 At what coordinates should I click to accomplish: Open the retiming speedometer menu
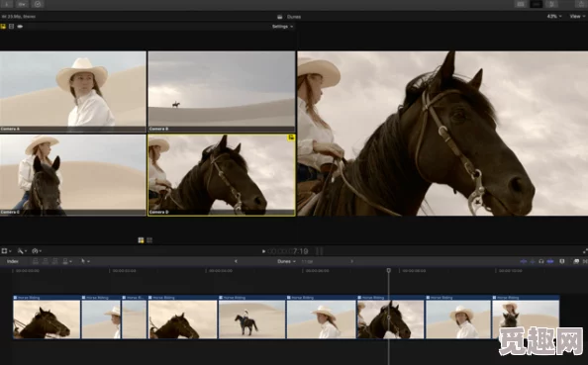(x=37, y=251)
